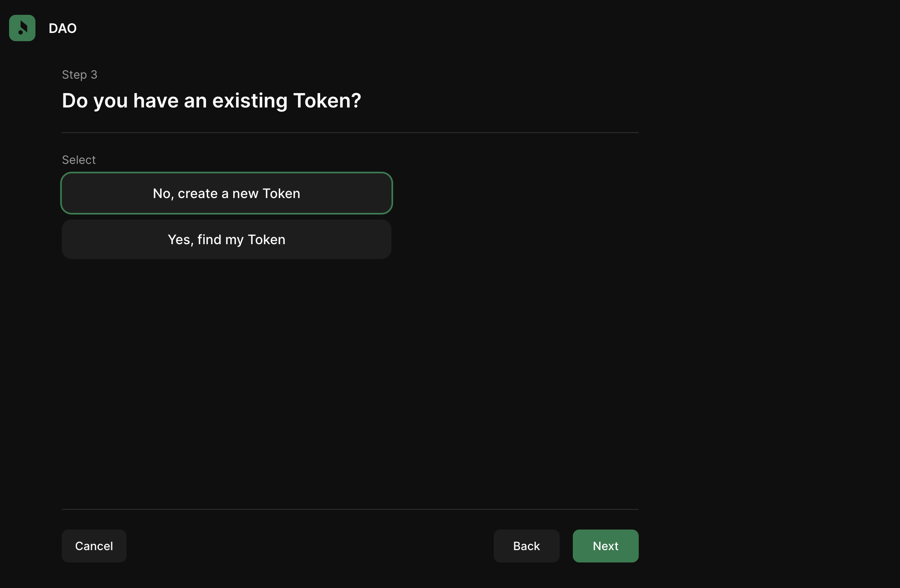The image size is (900, 588).
Task: Choose "Yes, find my Token" option
Action: (226, 240)
